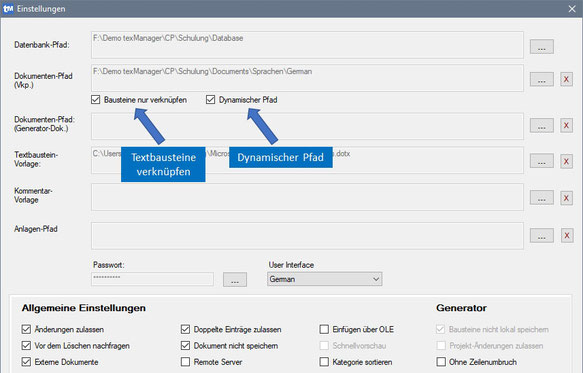
Task: Toggle Dynamischer Pfad checkbox
Action: click(210, 100)
